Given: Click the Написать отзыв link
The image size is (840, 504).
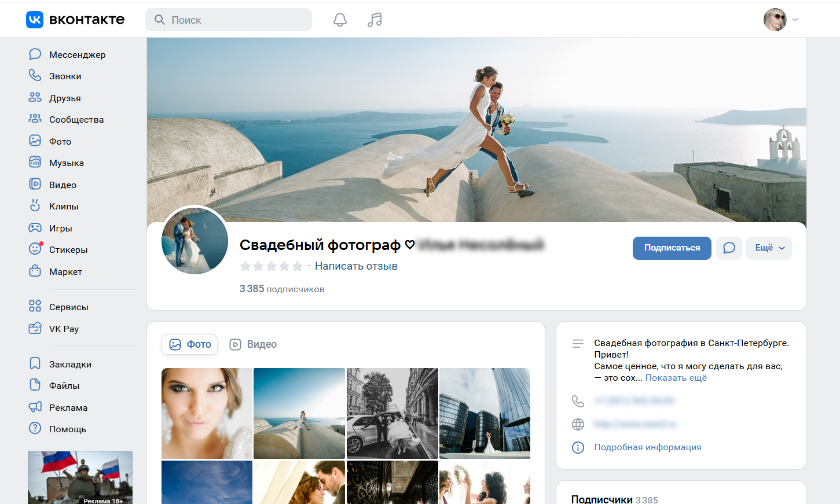Looking at the screenshot, I should point(356,266).
